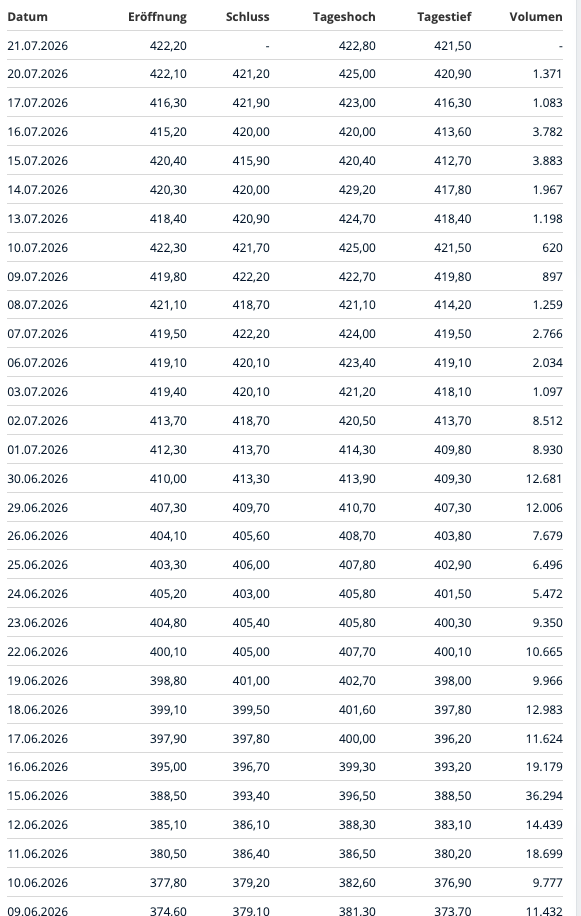The height and width of the screenshot is (916, 581).
Task: Click Schluss value 413,30 on 30.06.2026
Action: 251,478
